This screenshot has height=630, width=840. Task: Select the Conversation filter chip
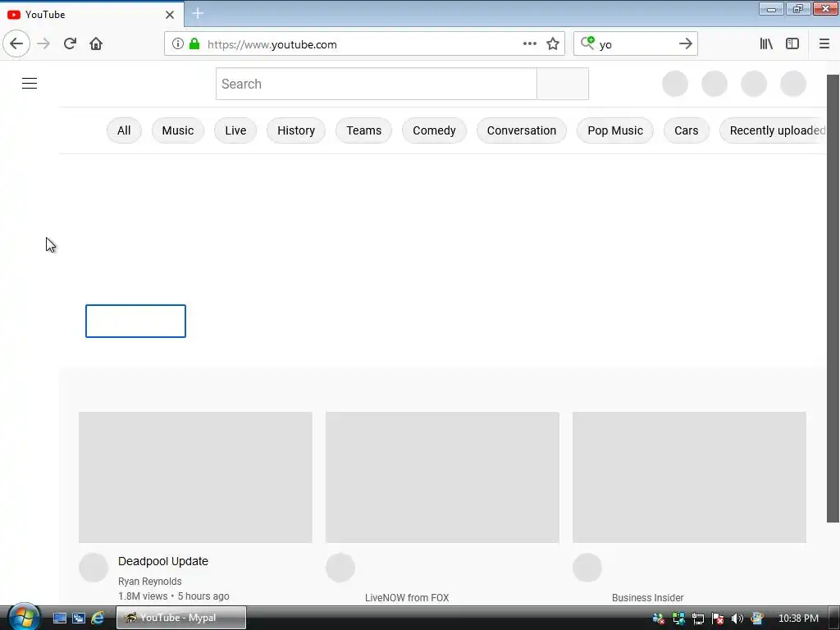pyautogui.click(x=521, y=130)
